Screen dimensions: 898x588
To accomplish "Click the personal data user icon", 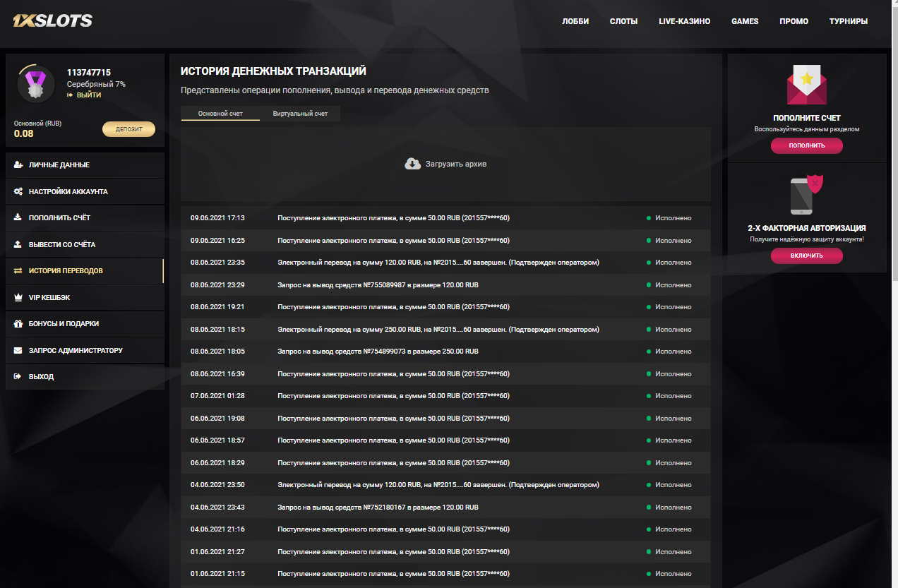I will pos(18,165).
